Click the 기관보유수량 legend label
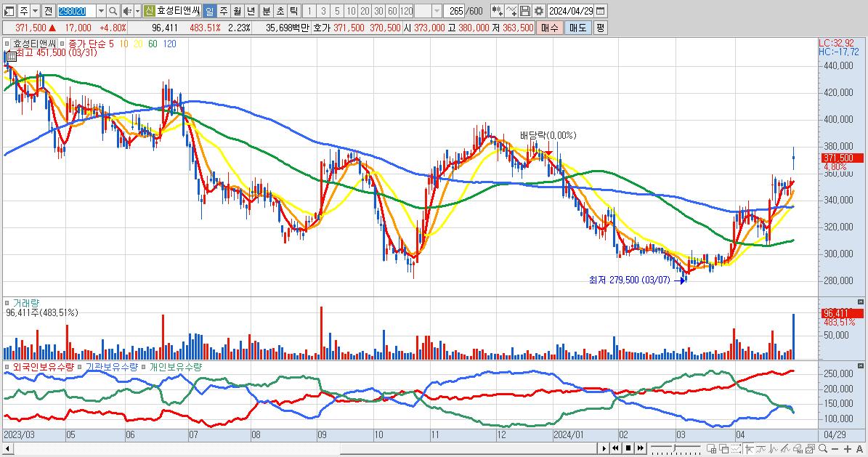Screen dimensions: 868x457 point(111,367)
